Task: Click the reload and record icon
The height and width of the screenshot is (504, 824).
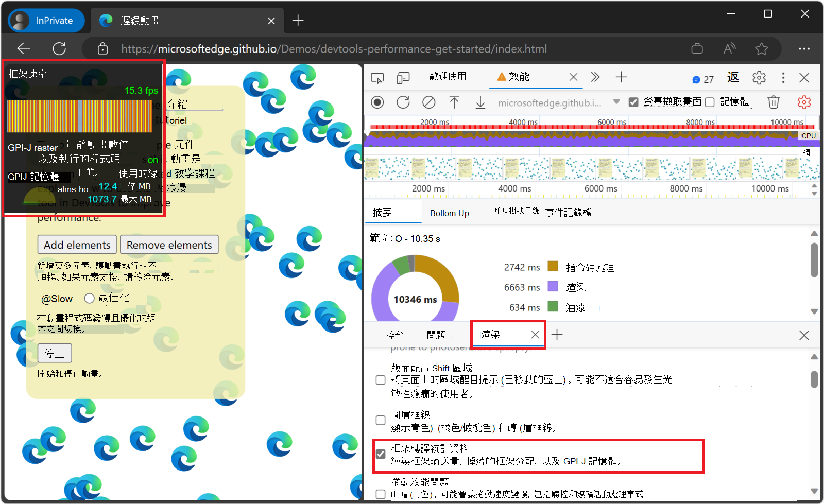Action: tap(403, 102)
